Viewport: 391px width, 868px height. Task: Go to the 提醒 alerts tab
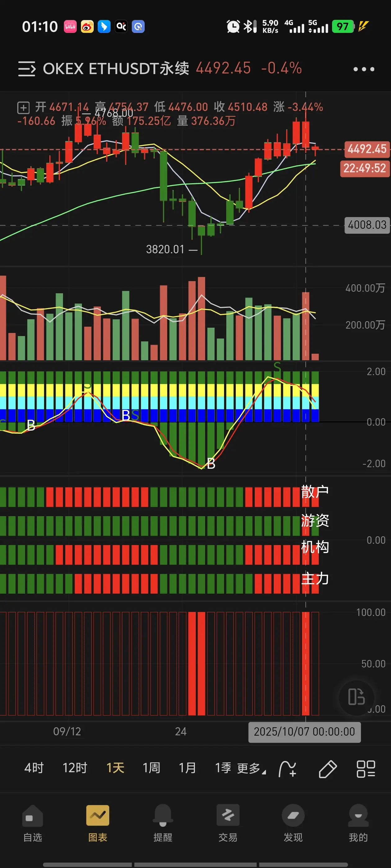pos(163,824)
